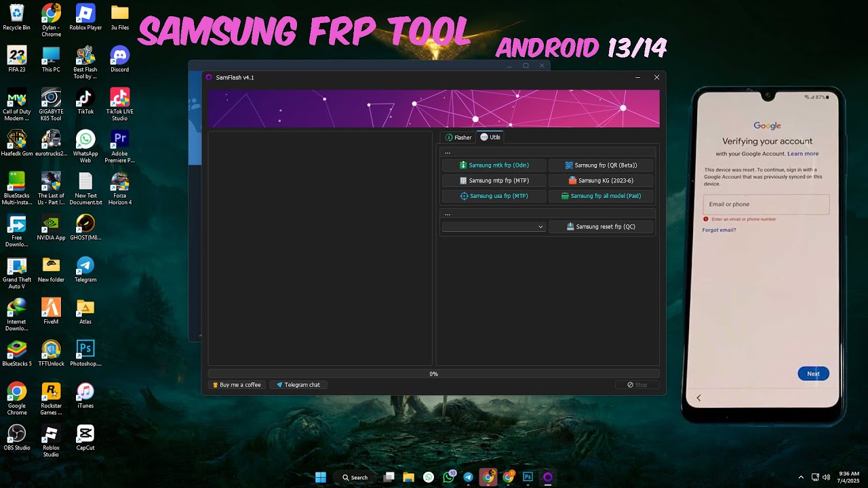Image resolution: width=868 pixels, height=488 pixels.
Task: Open Recycle Bin on desktop
Action: [x=17, y=18]
